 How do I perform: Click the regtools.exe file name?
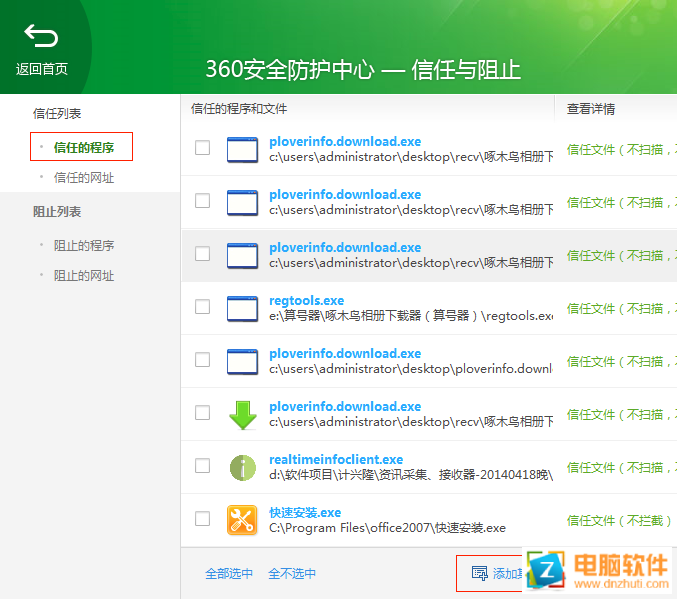(307, 300)
